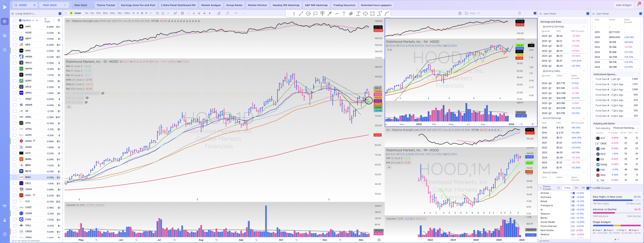Check the COIN watchlist row checkbox
The width and height of the screenshot is (644, 243).
pyautogui.click(x=15, y=220)
